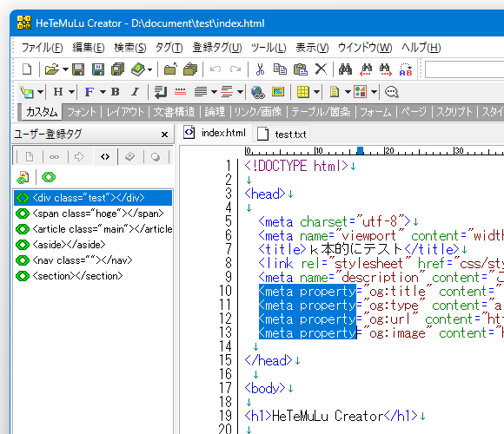Click the green book icon
This screenshot has height=434, width=504.
click(138, 69)
